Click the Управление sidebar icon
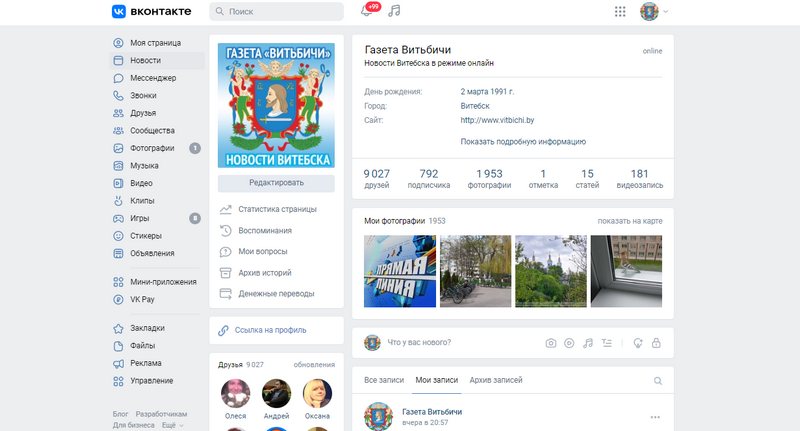 118,381
